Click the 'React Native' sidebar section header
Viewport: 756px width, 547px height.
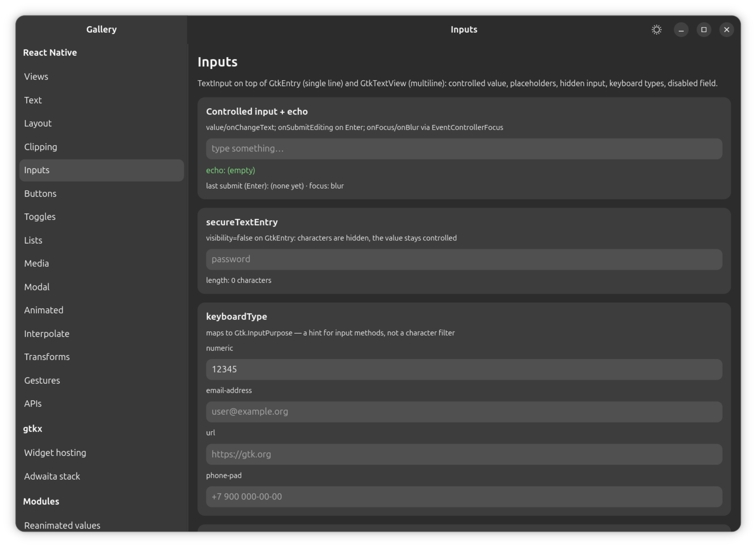pos(50,52)
